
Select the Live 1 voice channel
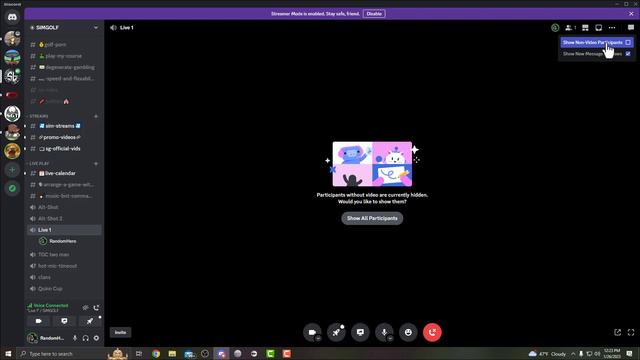tap(64, 230)
